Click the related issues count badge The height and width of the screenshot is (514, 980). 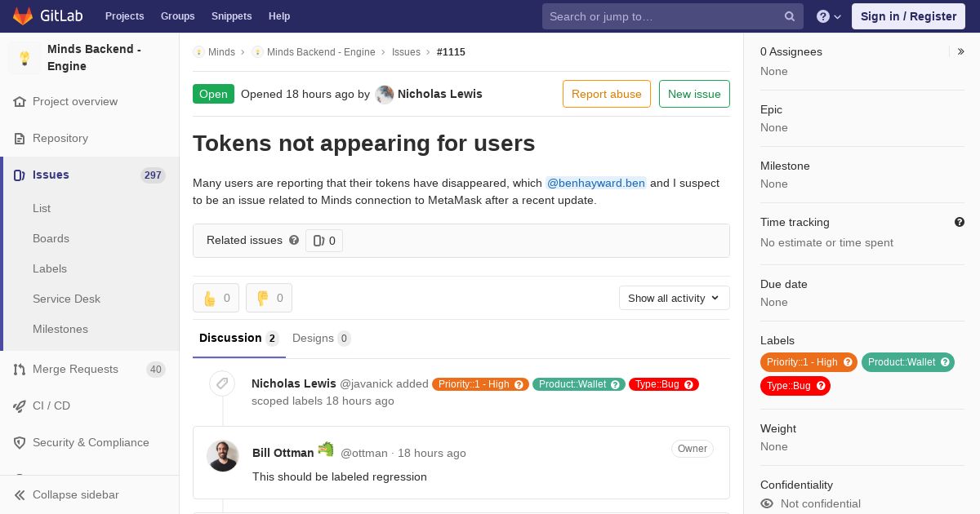pos(324,241)
